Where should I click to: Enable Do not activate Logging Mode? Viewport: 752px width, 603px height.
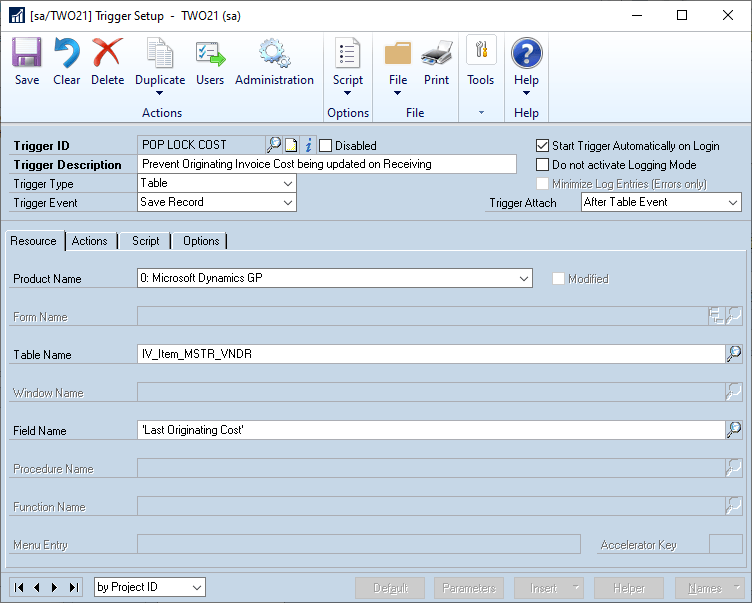[542, 165]
